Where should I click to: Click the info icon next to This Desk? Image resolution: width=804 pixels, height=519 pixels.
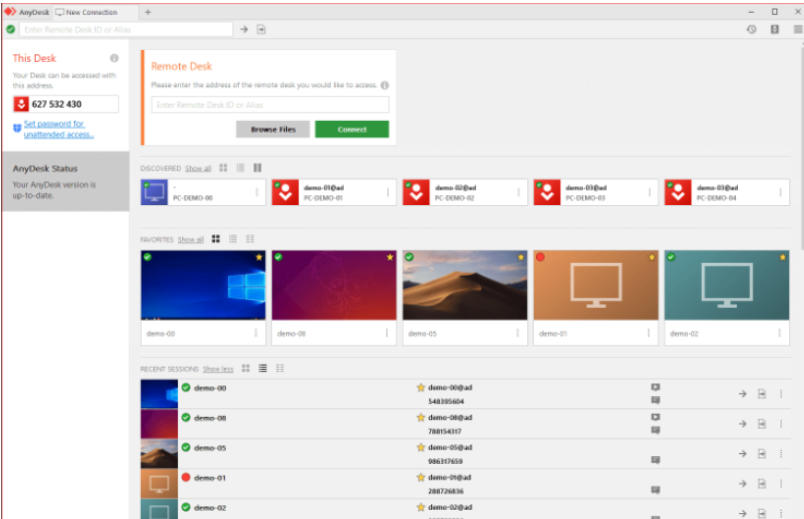pyautogui.click(x=114, y=58)
